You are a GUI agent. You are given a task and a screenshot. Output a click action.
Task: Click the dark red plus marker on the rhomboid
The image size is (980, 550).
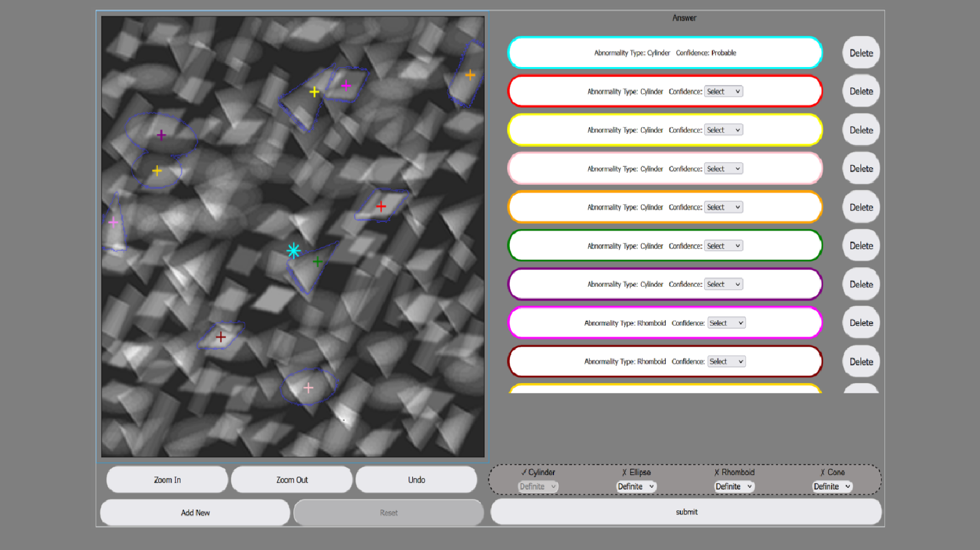tap(221, 337)
